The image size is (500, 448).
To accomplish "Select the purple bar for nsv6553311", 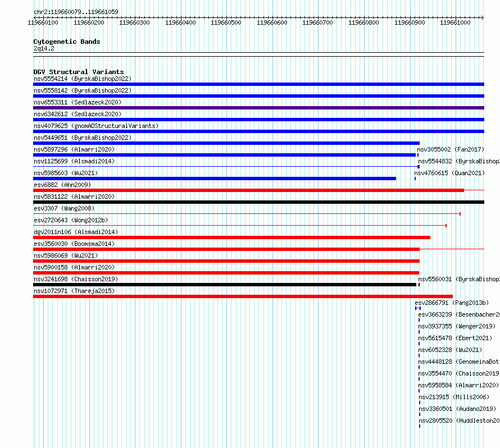I will 258,108.
